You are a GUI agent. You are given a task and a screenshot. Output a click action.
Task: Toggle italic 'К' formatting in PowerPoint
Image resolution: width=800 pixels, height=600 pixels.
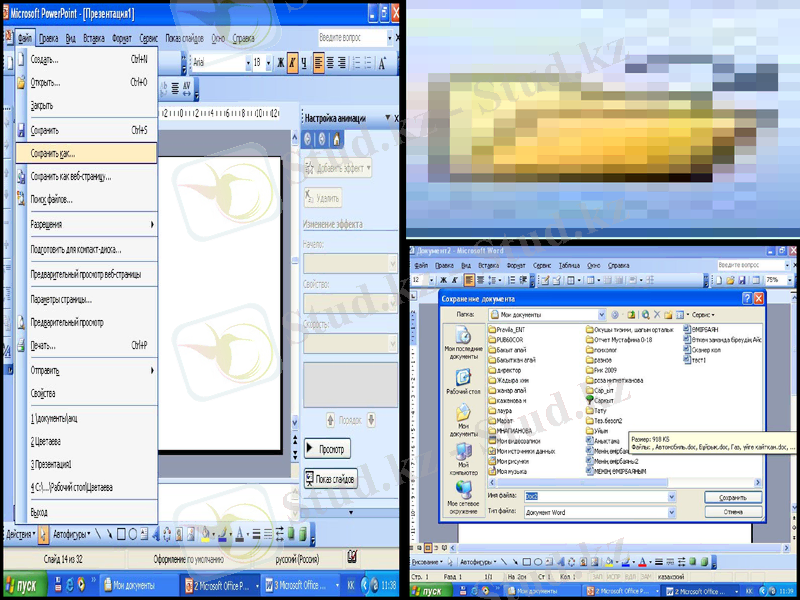tap(291, 62)
